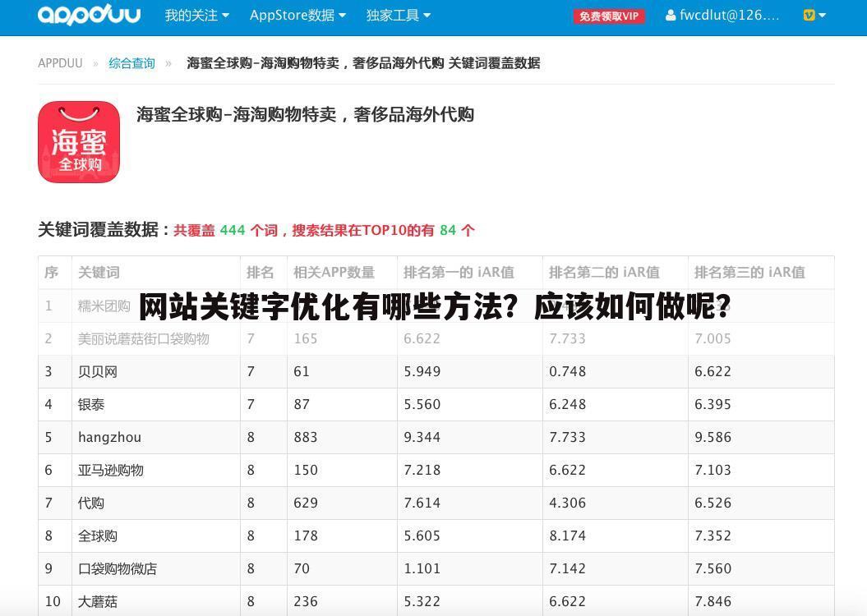867x616 pixels.
Task: Click app count 629 in 代购 row
Action: (306, 503)
